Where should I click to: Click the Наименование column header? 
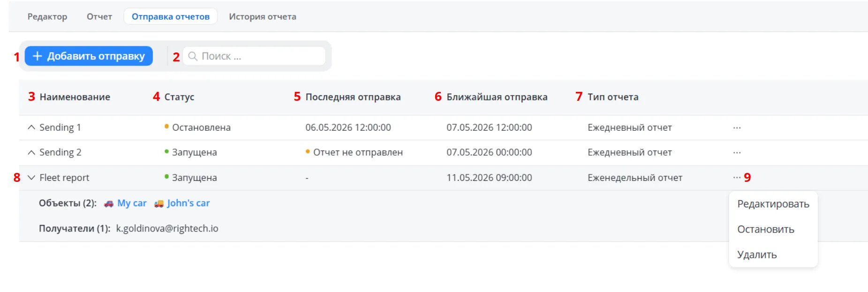pos(75,97)
